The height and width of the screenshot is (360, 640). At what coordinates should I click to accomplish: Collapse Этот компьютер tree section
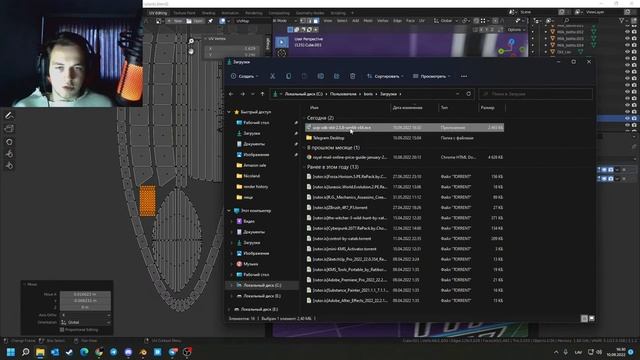pyautogui.click(x=229, y=211)
